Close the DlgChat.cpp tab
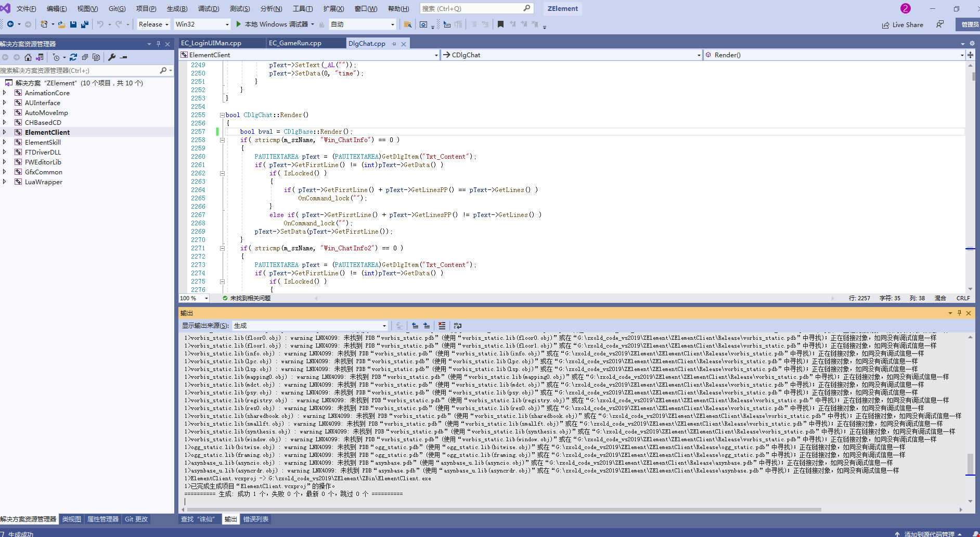Image resolution: width=980 pixels, height=537 pixels. (404, 44)
